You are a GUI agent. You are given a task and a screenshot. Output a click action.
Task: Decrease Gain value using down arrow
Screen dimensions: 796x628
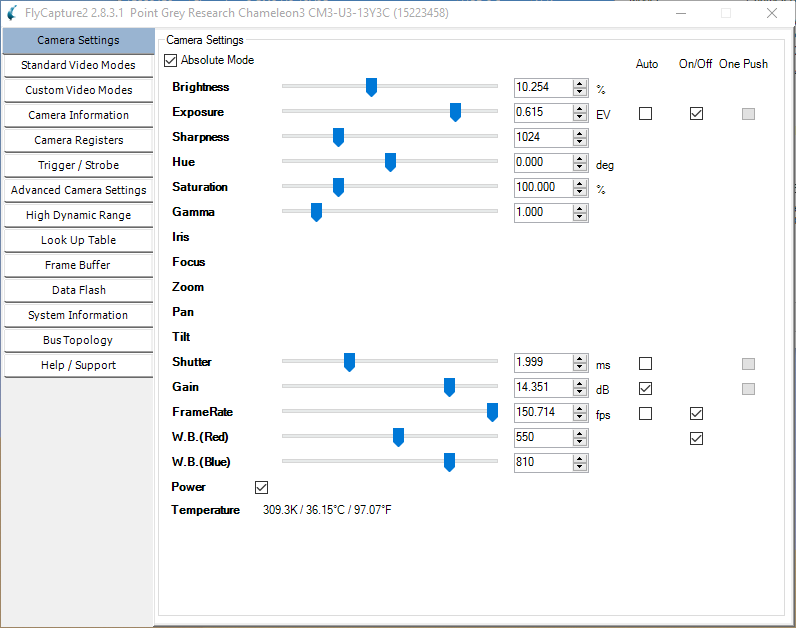(579, 392)
